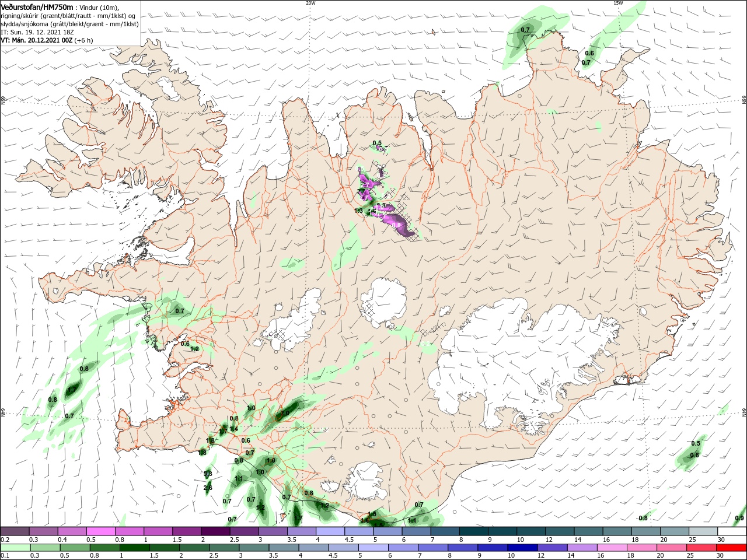Select the light gray 25 swatch in the upper row
The width and height of the screenshot is (747, 560).
point(703,531)
